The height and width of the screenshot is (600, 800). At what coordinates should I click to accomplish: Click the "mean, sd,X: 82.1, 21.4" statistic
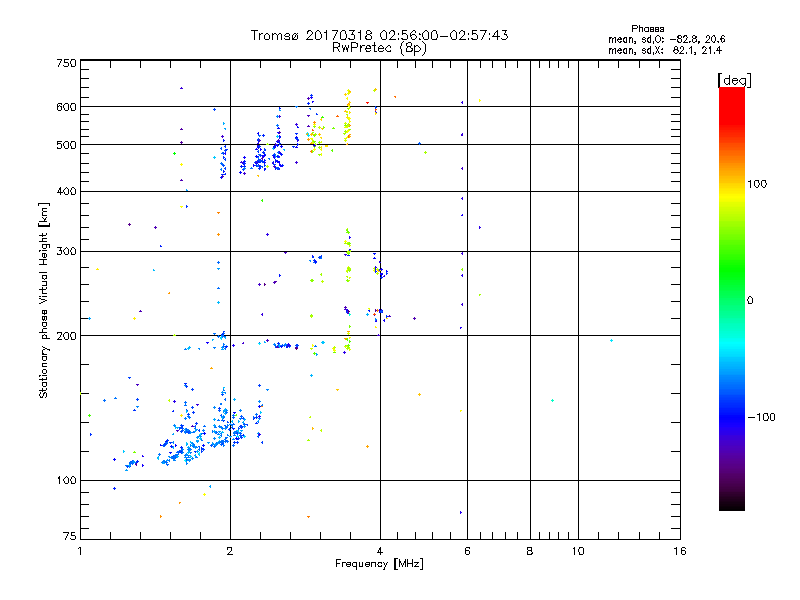tap(665, 50)
